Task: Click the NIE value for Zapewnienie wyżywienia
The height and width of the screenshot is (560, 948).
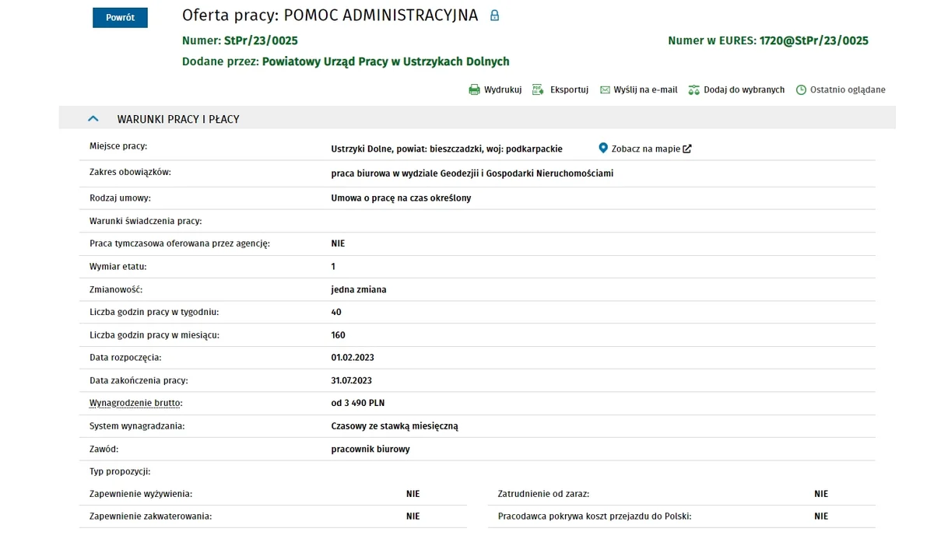Action: point(413,494)
